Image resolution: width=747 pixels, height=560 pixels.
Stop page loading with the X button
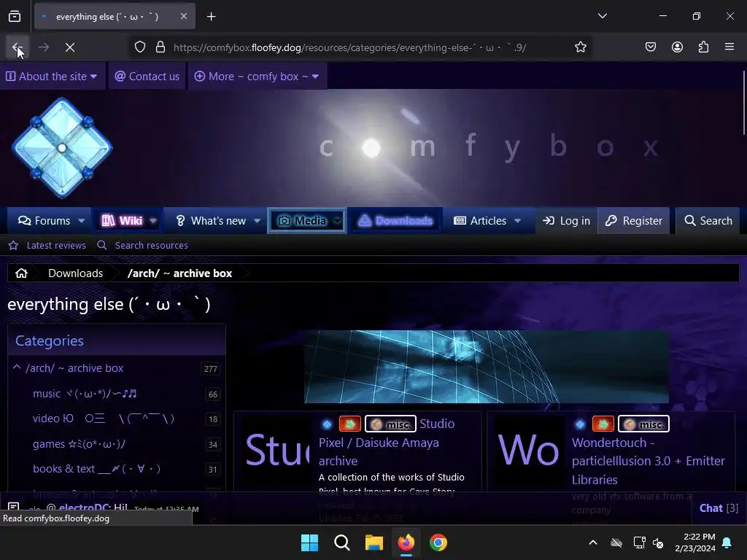tap(69, 47)
